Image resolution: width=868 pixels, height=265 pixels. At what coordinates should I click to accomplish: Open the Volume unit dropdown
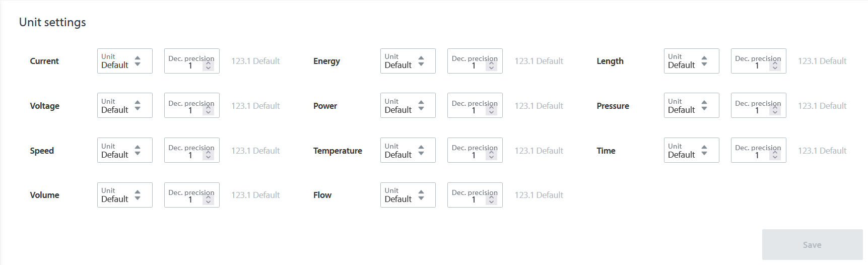(124, 195)
